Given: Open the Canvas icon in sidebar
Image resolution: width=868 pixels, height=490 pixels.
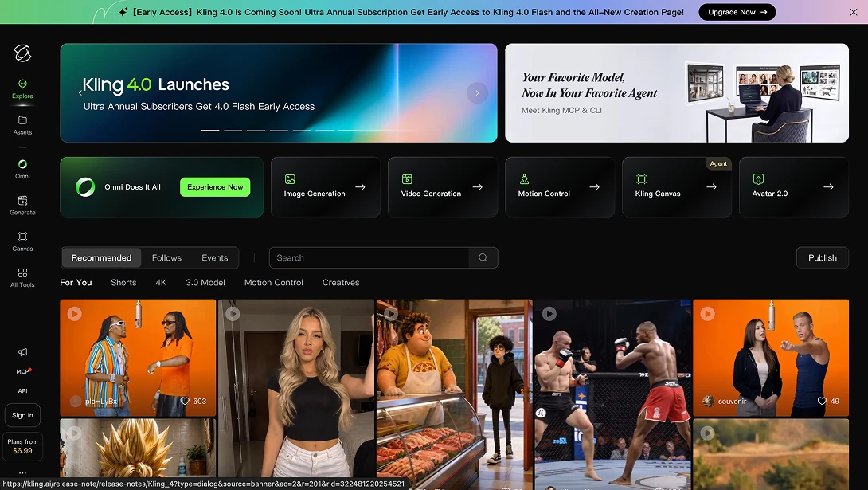Looking at the screenshot, I should pyautogui.click(x=23, y=237).
